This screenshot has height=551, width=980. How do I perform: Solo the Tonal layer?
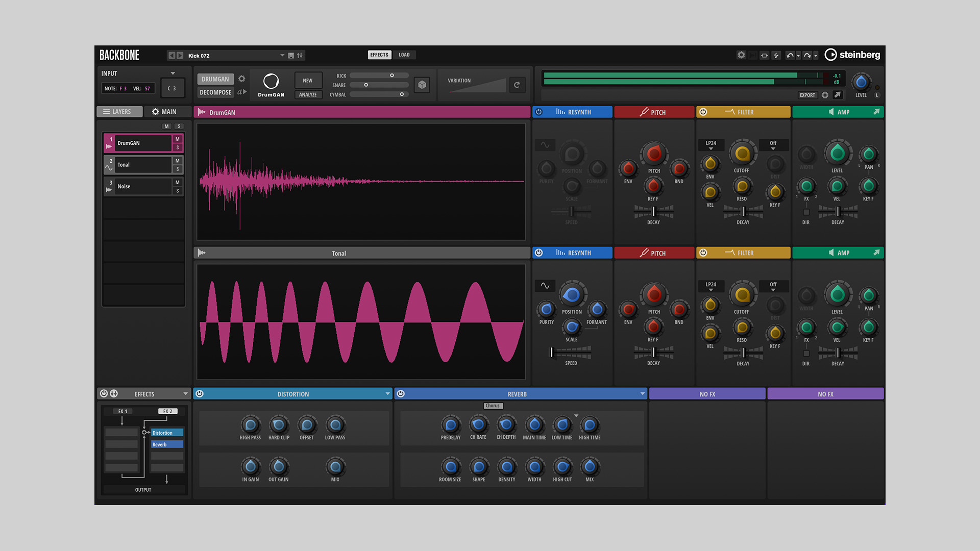pos(178,169)
